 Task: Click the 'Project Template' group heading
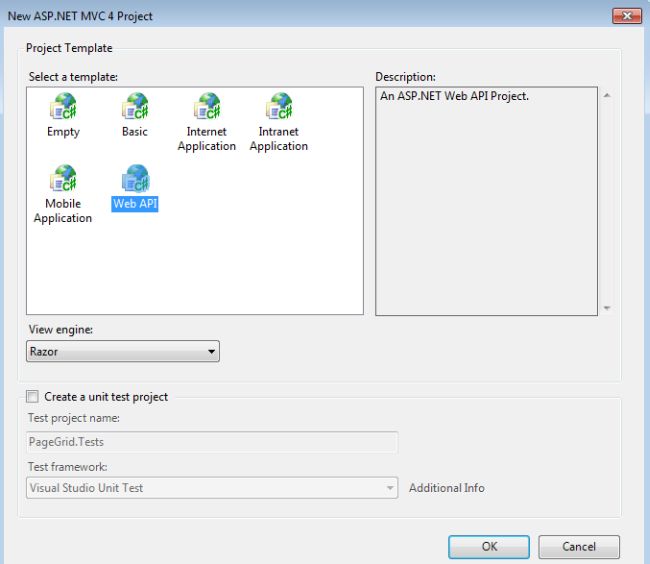tap(69, 48)
